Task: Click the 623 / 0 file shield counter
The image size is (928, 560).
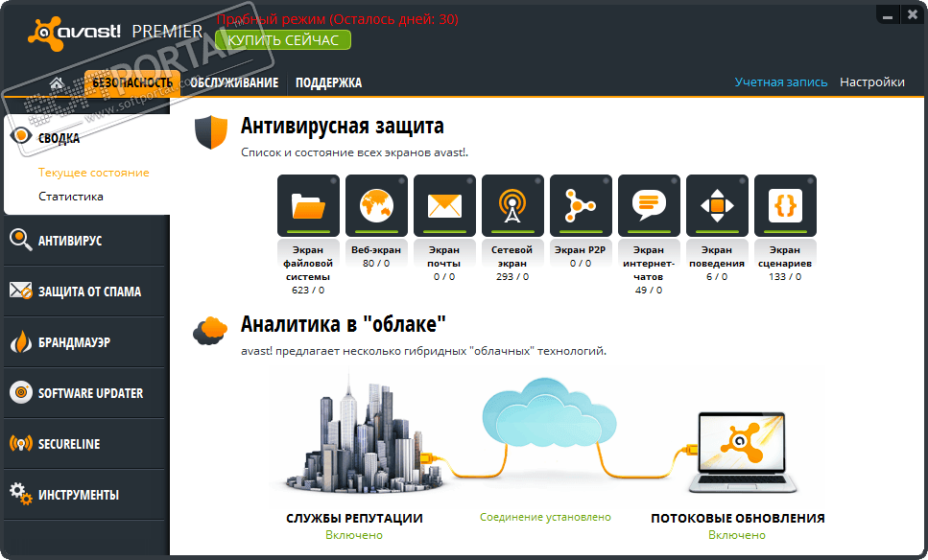Action: 308,291
